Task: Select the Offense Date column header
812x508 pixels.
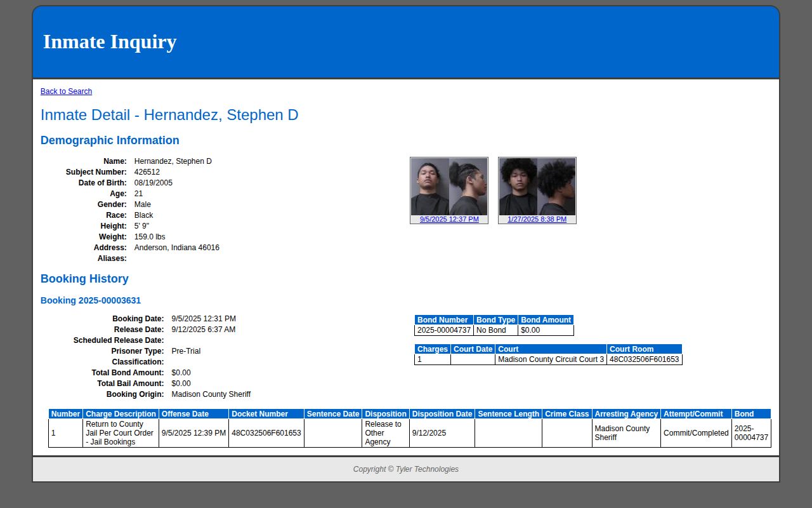Action: pyautogui.click(x=193, y=414)
